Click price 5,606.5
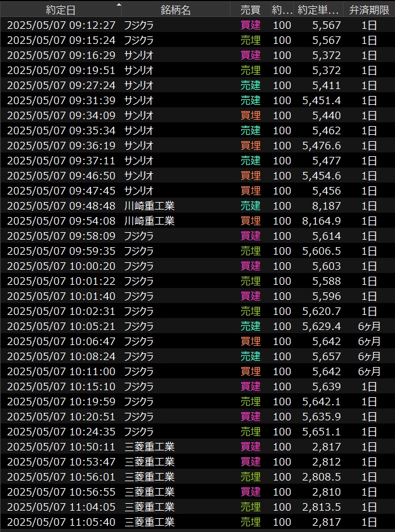Viewport: 395px width, 532px height. (322, 251)
